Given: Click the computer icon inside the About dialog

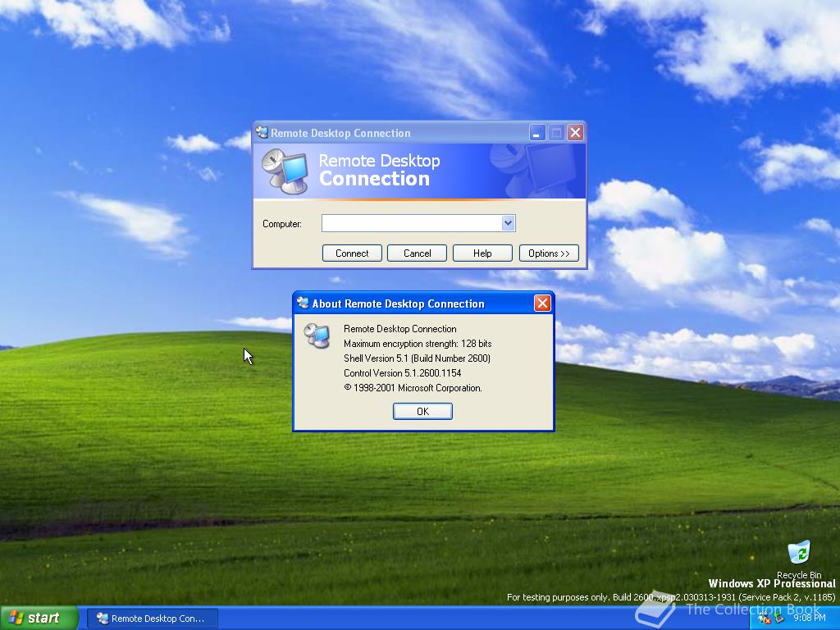Looking at the screenshot, I should [317, 336].
